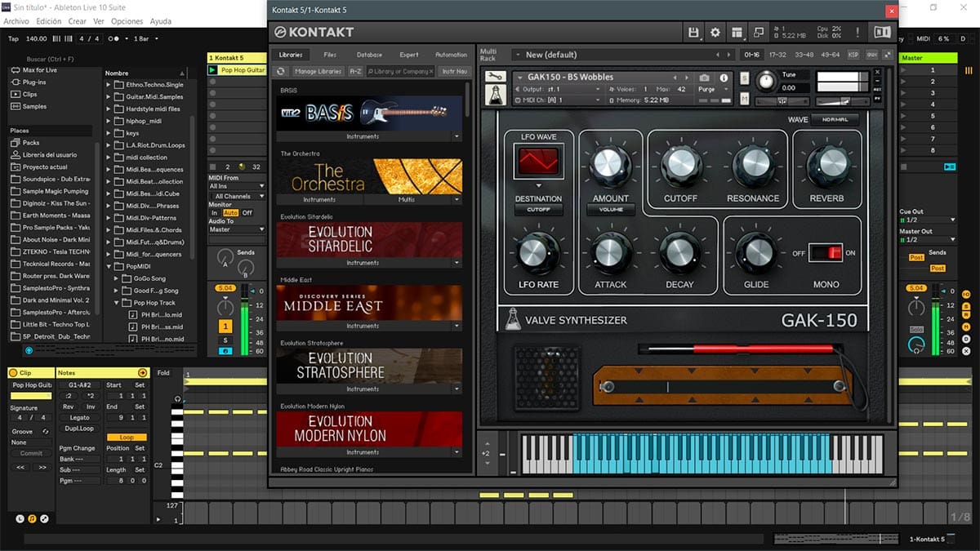Switch to Kontakt Database tab
The width and height of the screenshot is (980, 551).
tap(369, 55)
